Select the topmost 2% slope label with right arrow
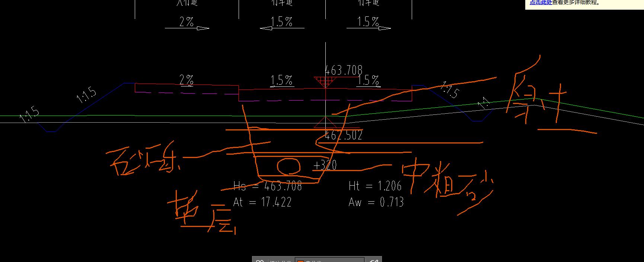The image size is (644, 262). [186, 22]
